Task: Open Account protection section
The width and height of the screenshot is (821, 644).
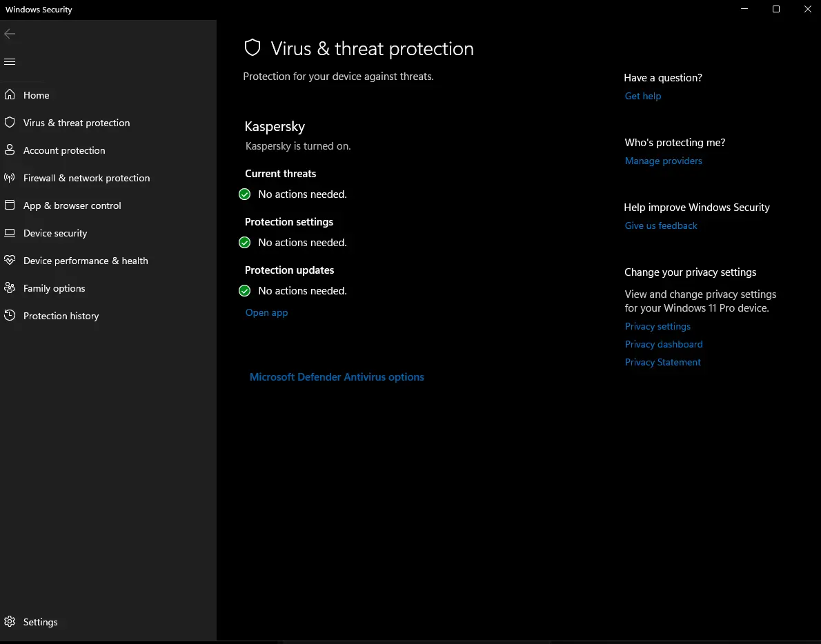Action: (64, 151)
